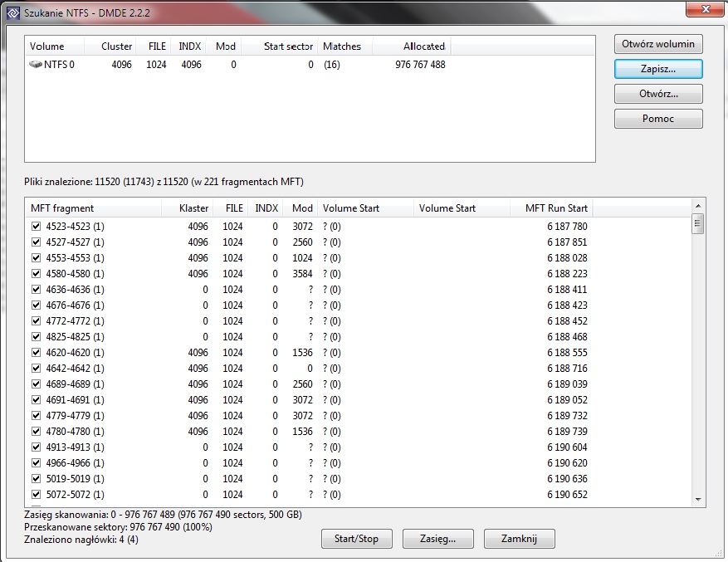Viewport: 728px width, 562px height.
Task: Select the NTFS 0 volume row
Action: (x=237, y=65)
